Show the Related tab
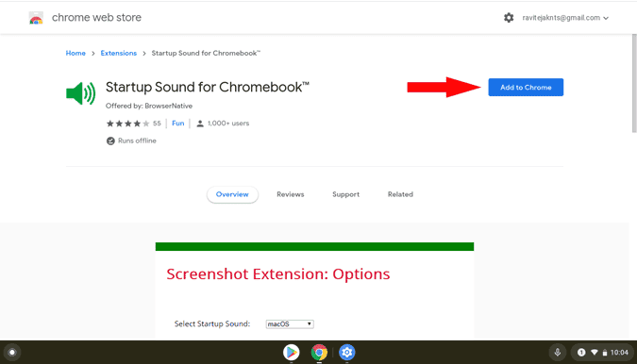The image size is (637, 364). point(400,194)
